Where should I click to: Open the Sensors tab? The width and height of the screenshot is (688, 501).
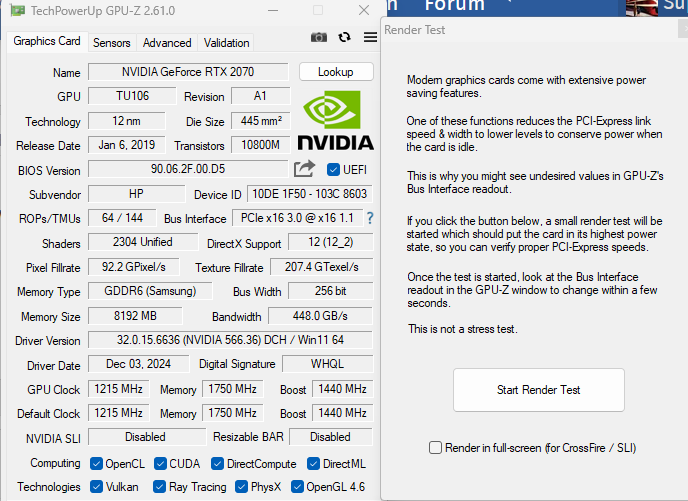(x=112, y=43)
